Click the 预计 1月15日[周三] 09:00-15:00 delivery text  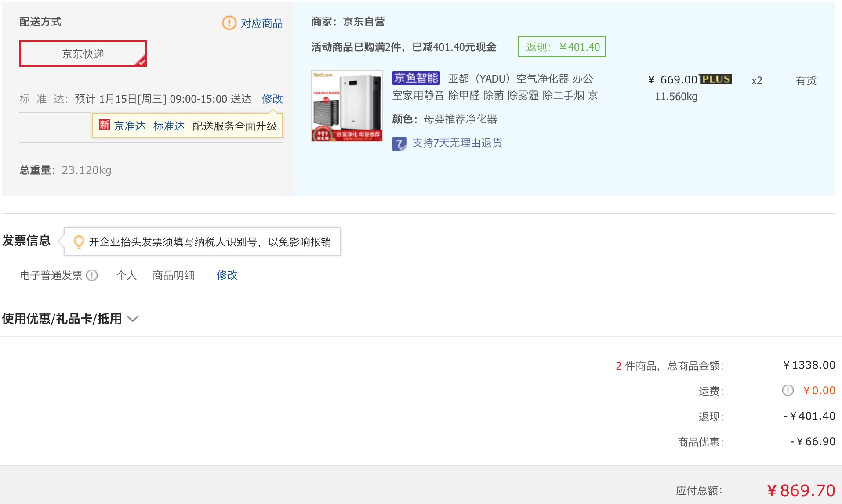tap(163, 99)
